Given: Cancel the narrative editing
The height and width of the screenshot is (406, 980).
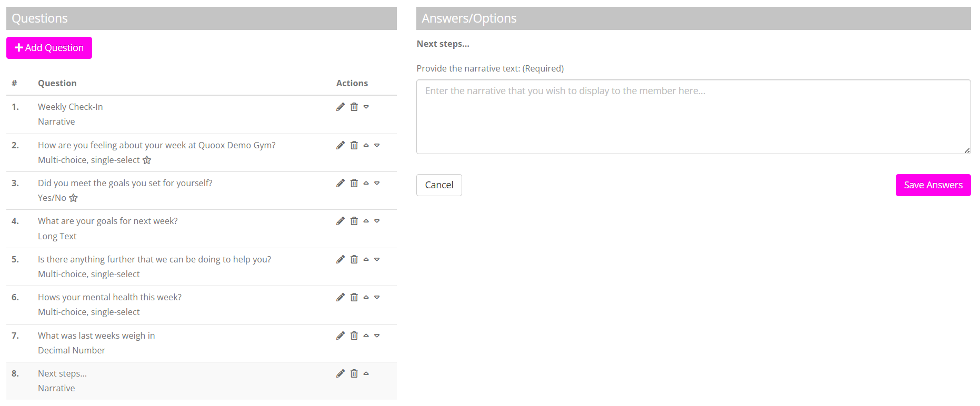Looking at the screenshot, I should (x=439, y=185).
